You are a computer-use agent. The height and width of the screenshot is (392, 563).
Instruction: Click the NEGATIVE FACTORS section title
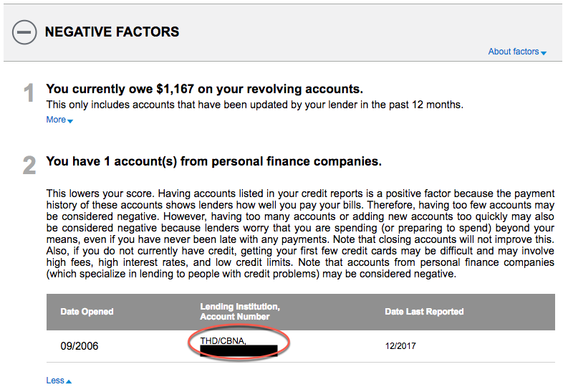(x=112, y=32)
